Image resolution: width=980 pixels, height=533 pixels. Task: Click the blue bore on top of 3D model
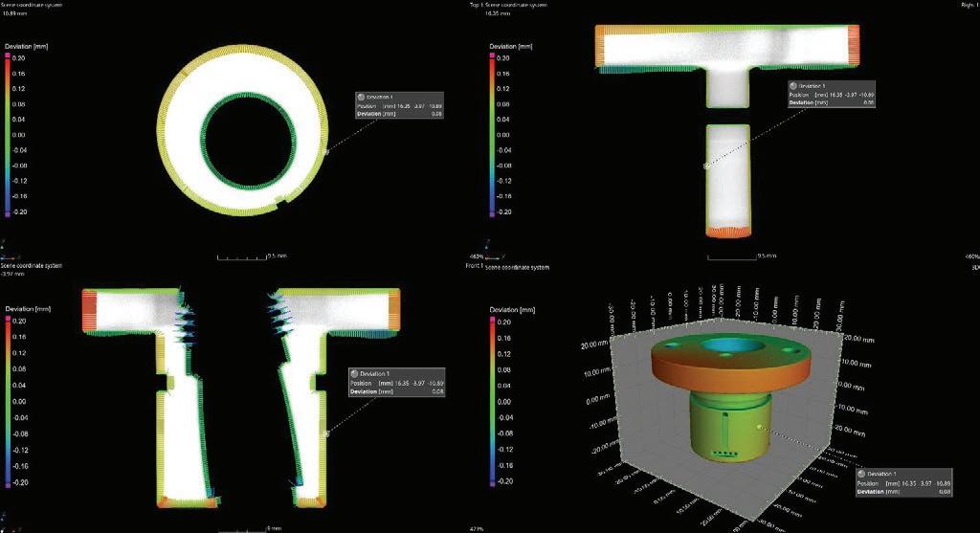[730, 345]
